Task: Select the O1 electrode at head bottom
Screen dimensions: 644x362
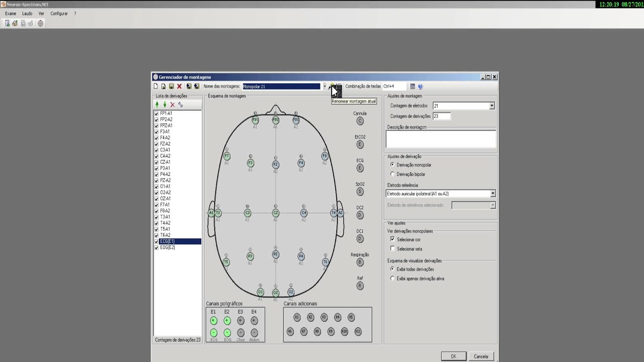Action: 260,292
